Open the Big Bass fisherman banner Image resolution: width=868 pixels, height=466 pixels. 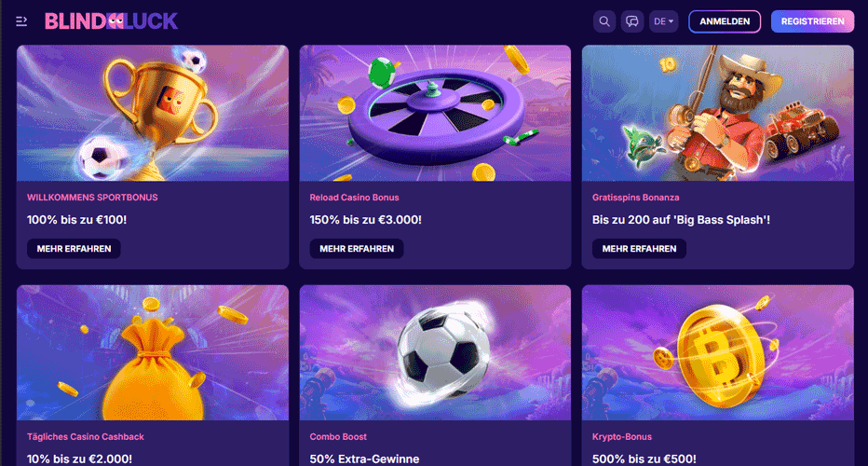tap(718, 113)
